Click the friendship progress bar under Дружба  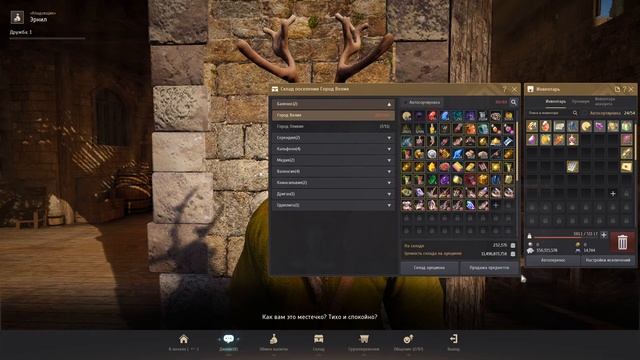47,38
